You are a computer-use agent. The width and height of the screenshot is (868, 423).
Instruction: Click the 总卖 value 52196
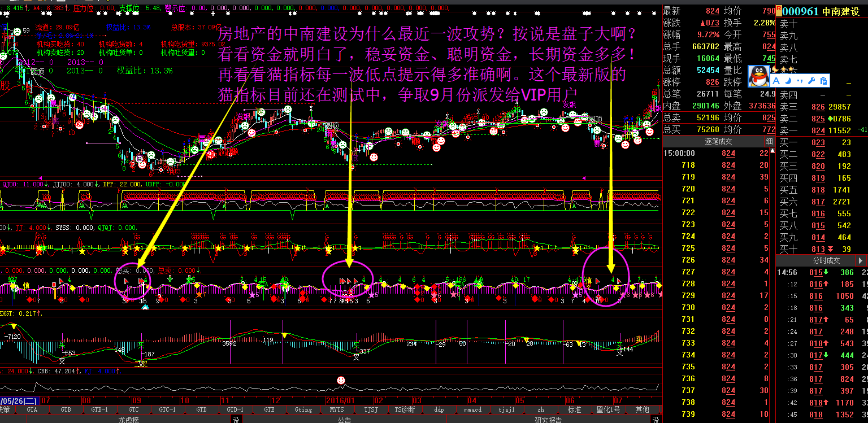(x=708, y=117)
